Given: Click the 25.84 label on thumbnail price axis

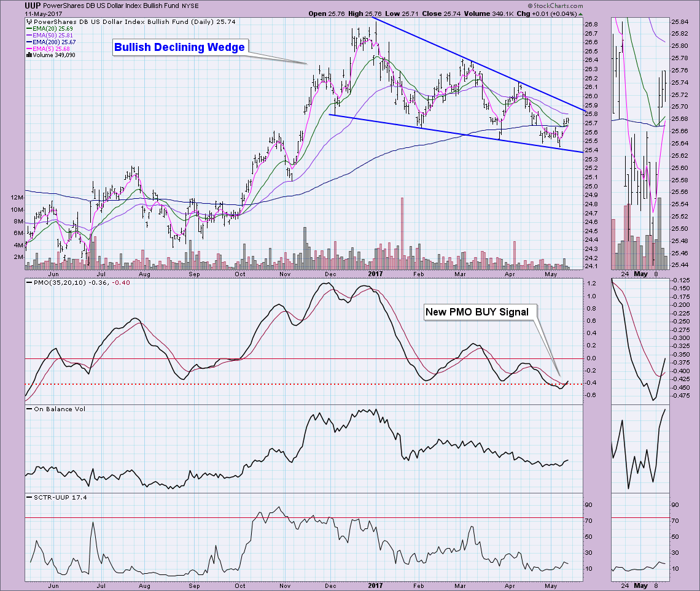Looking at the screenshot, I should coord(680,21).
